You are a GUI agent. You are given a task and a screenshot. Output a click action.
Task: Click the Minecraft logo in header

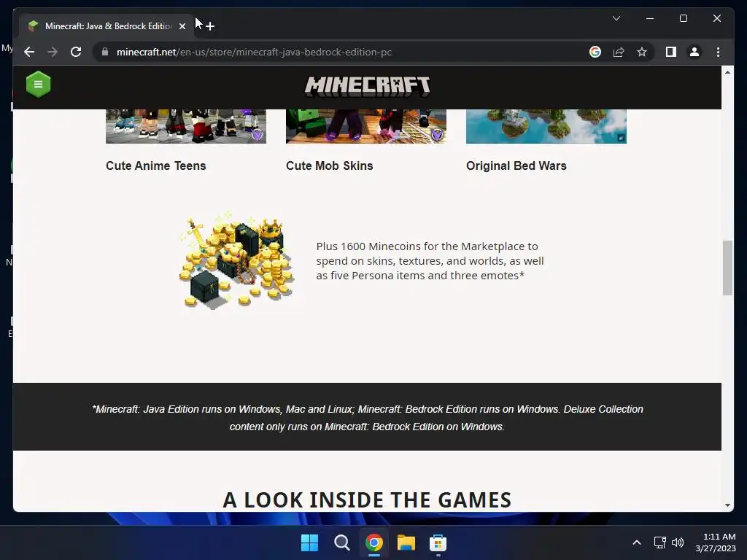coord(368,86)
